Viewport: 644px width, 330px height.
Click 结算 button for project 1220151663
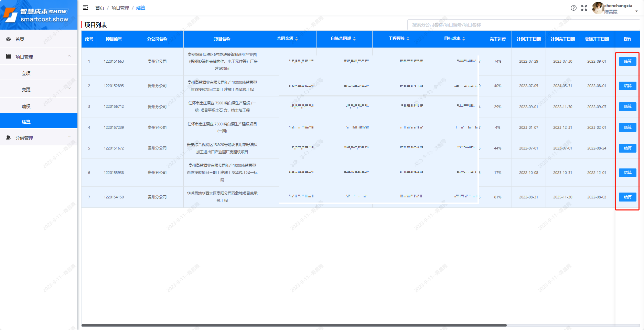point(627,61)
